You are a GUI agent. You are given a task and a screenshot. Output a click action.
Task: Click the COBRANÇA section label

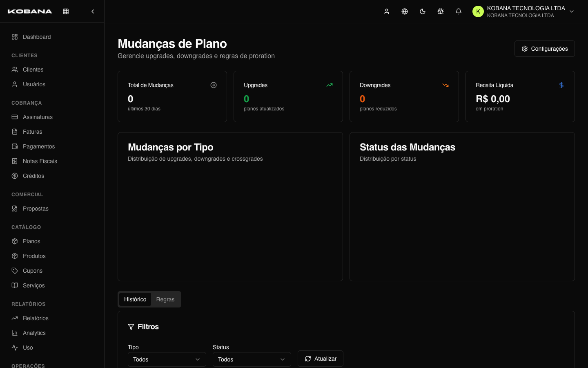point(27,103)
